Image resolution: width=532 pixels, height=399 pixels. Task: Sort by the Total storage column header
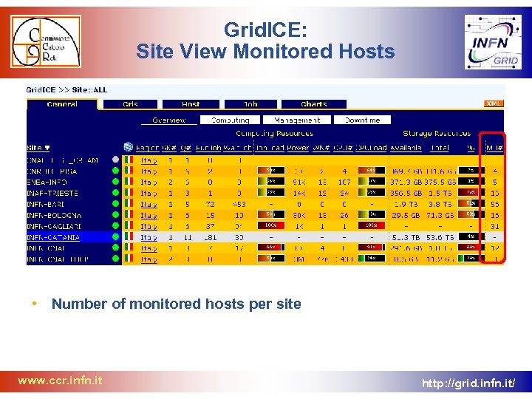tap(440, 148)
